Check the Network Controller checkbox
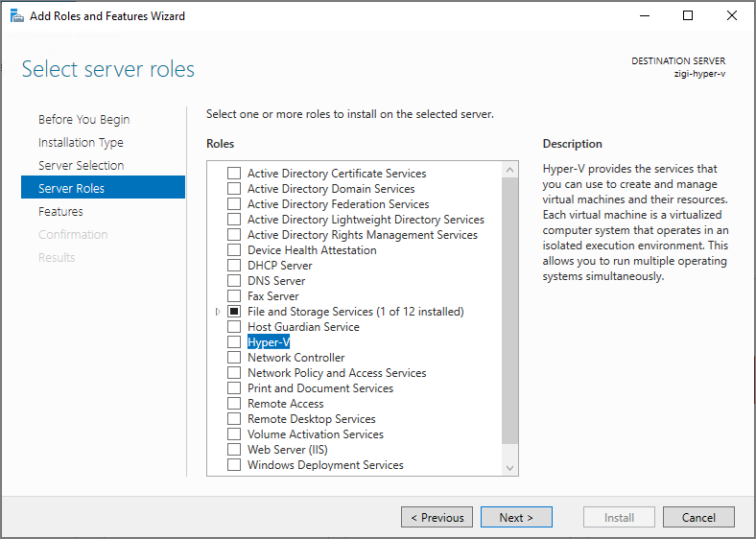 tap(234, 358)
